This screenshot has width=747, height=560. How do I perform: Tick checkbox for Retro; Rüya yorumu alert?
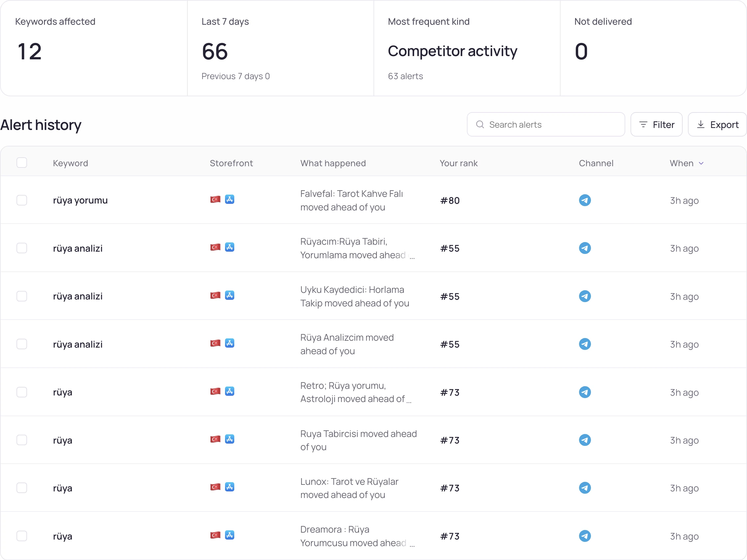22,392
